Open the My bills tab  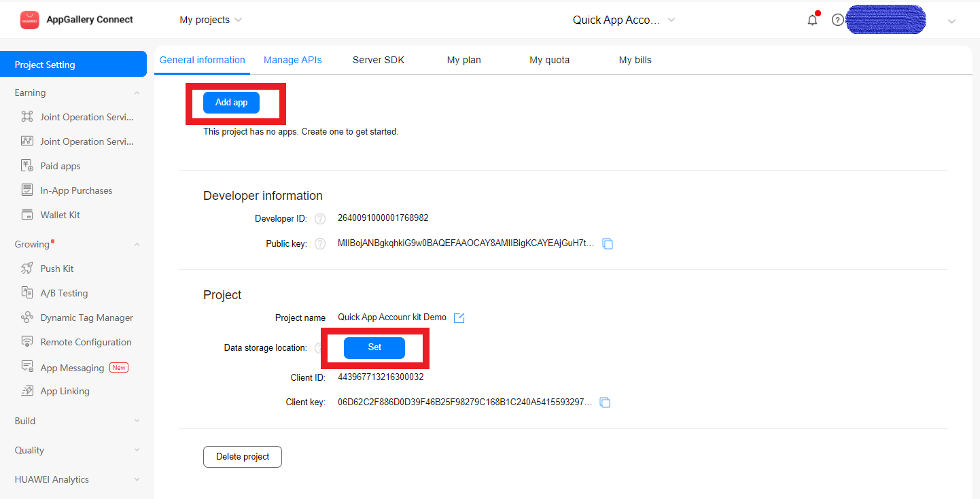(635, 60)
